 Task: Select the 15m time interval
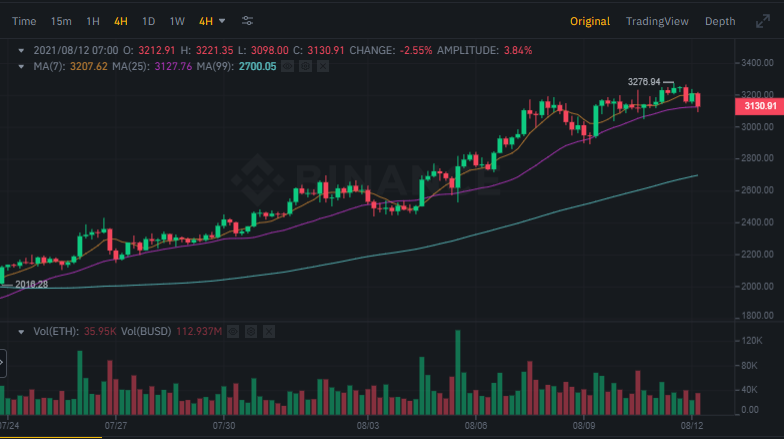[61, 21]
